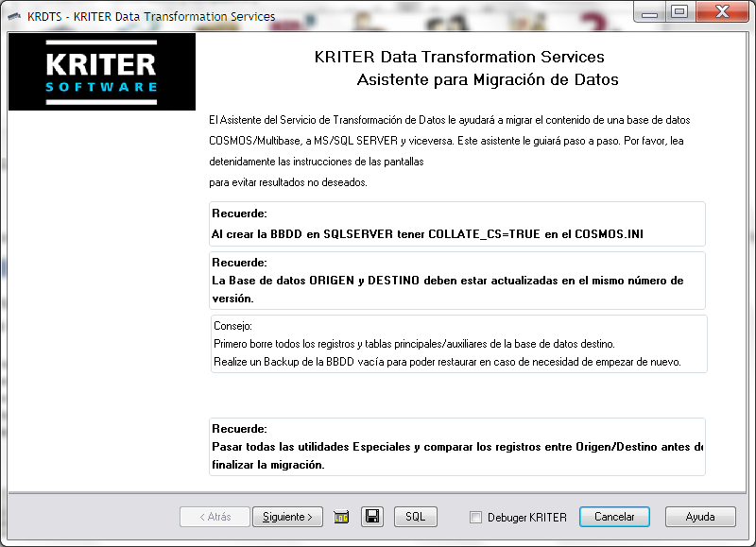Close the KRDTS window
This screenshot has height=547, width=756.
click(722, 11)
